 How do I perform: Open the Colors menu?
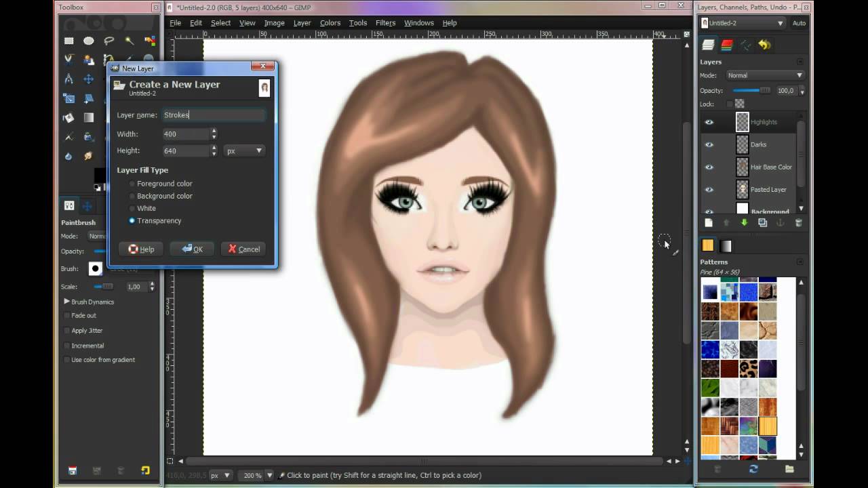(x=330, y=22)
